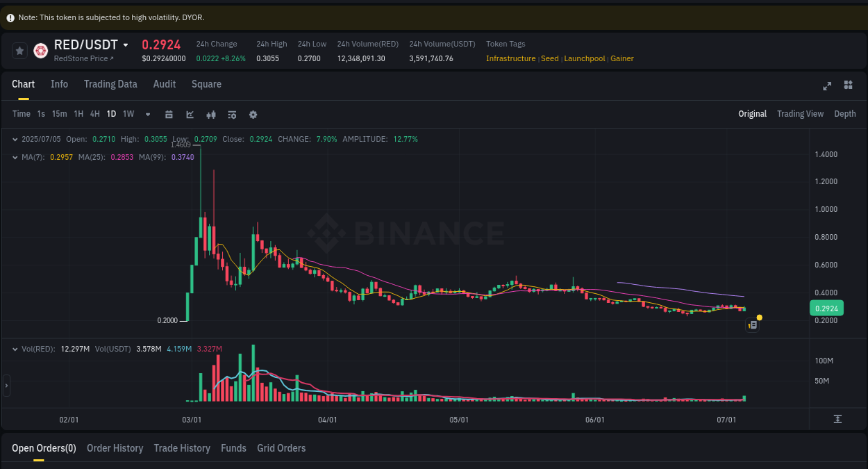The image size is (868, 469).
Task: Open the Order History tab
Action: (x=115, y=448)
